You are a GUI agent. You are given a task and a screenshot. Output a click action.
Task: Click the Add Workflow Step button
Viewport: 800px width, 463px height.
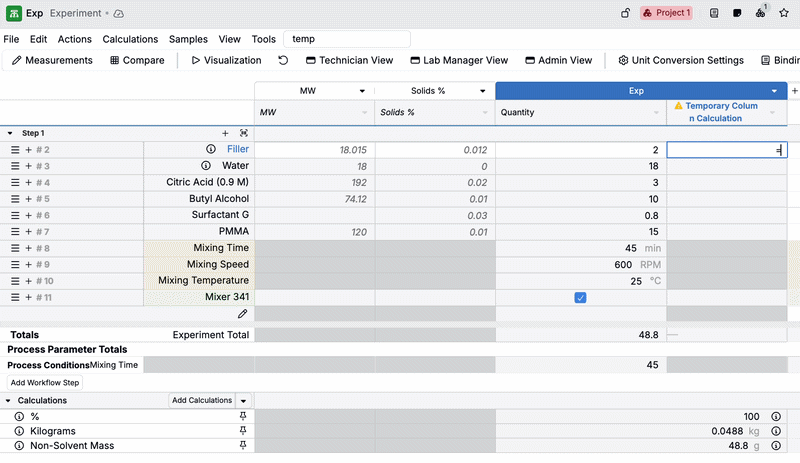(44, 382)
